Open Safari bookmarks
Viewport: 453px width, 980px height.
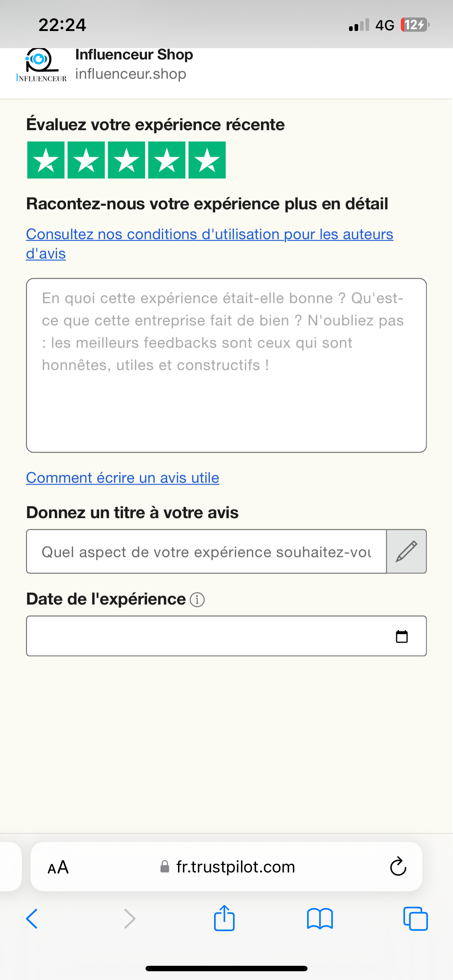point(320,919)
